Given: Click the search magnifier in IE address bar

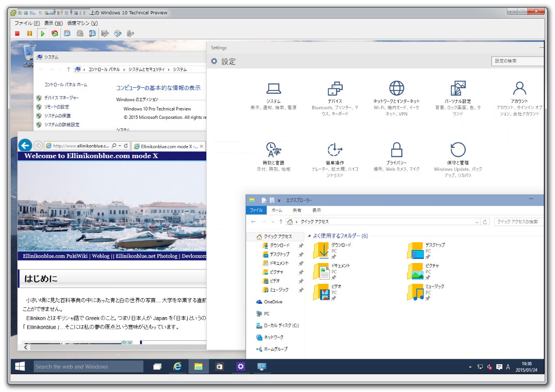Looking at the screenshot, I should [114, 146].
